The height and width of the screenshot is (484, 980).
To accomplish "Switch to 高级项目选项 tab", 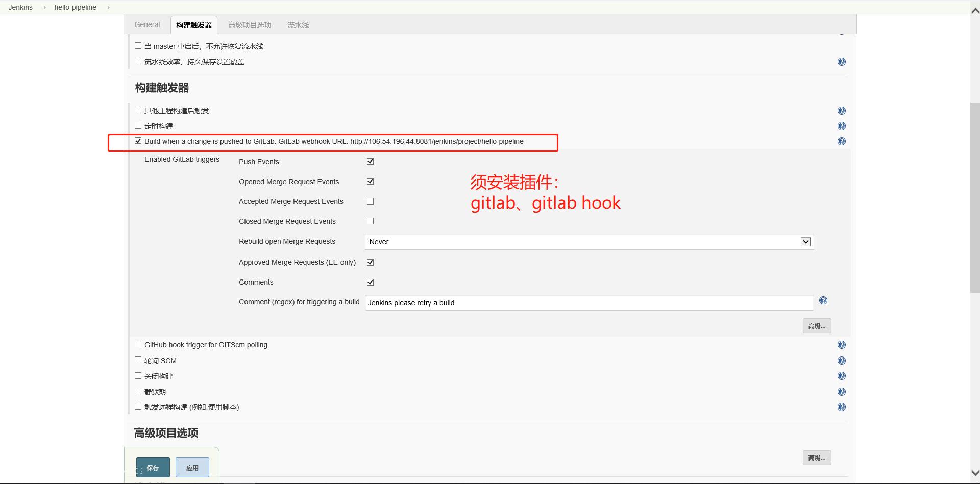I will coord(250,25).
